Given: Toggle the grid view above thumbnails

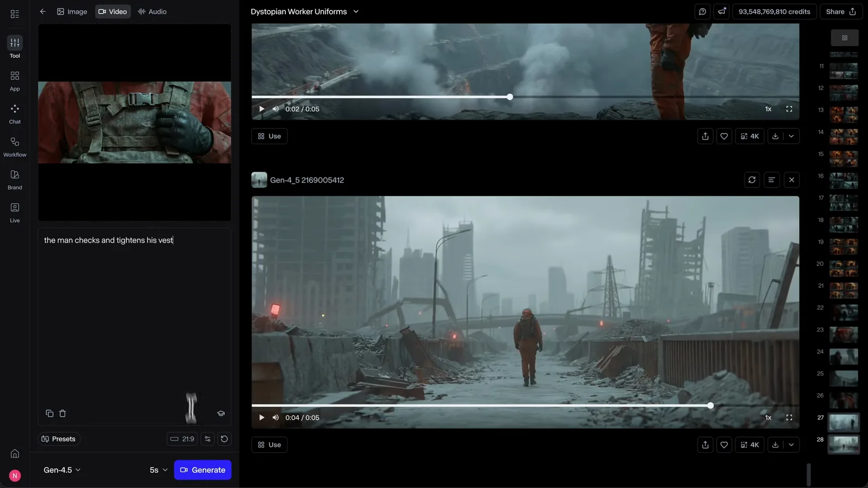Looking at the screenshot, I should point(845,38).
